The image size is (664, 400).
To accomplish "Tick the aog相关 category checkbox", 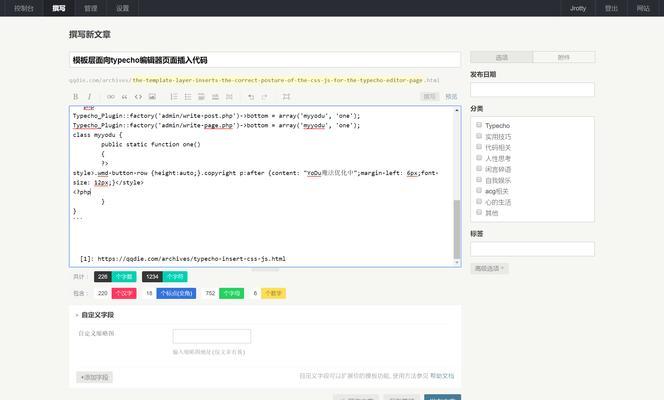I will [479, 190].
